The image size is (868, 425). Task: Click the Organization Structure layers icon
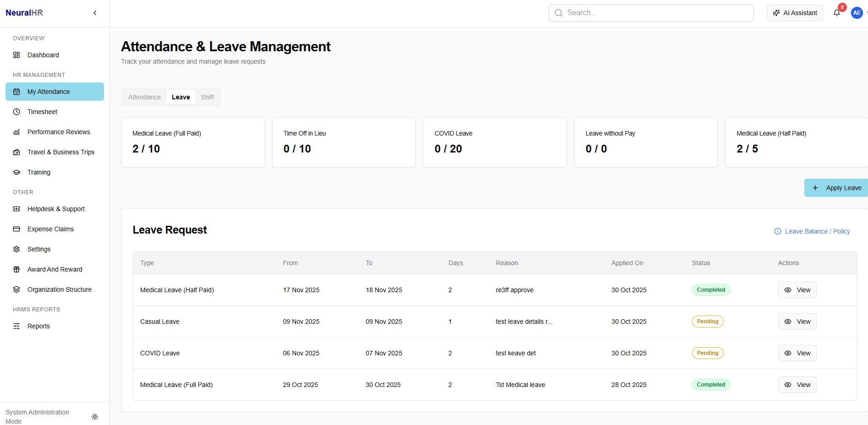(16, 289)
